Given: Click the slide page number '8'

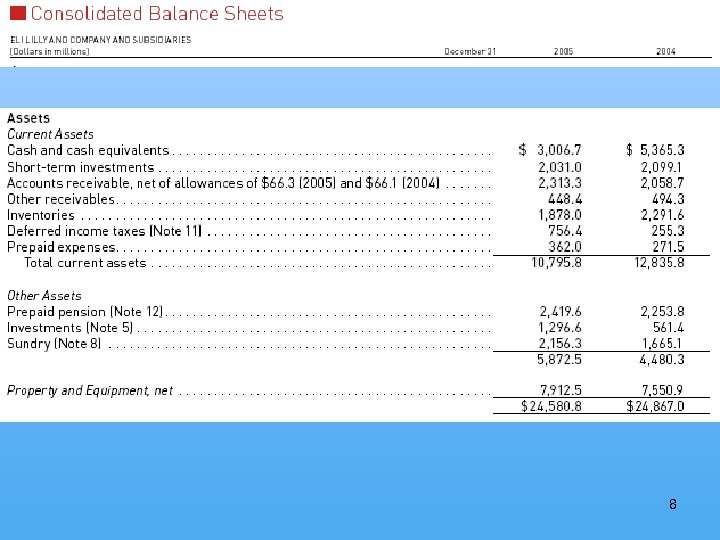Looking at the screenshot, I should tap(673, 505).
